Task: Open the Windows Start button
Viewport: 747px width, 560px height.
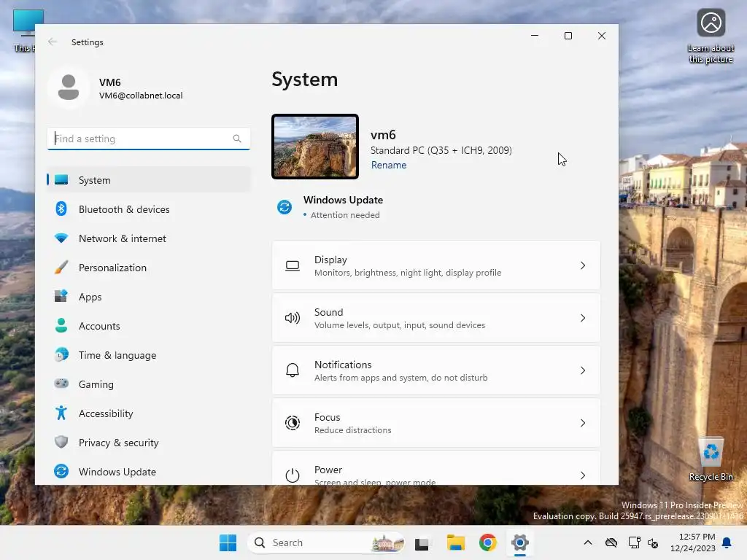Action: (x=228, y=542)
